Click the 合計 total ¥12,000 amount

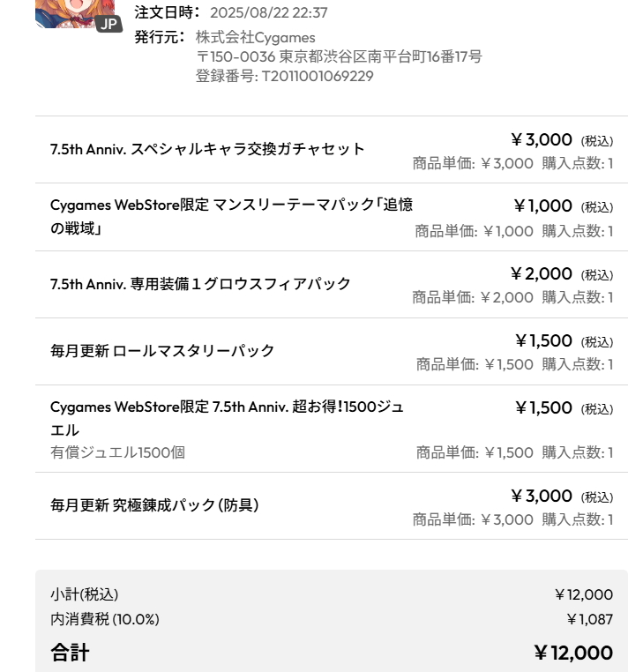(x=573, y=653)
